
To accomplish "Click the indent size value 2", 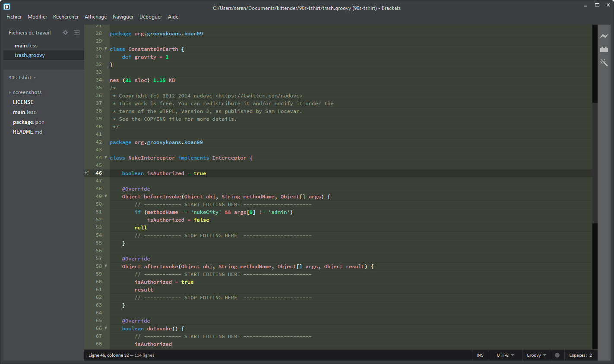I will pos(591,355).
